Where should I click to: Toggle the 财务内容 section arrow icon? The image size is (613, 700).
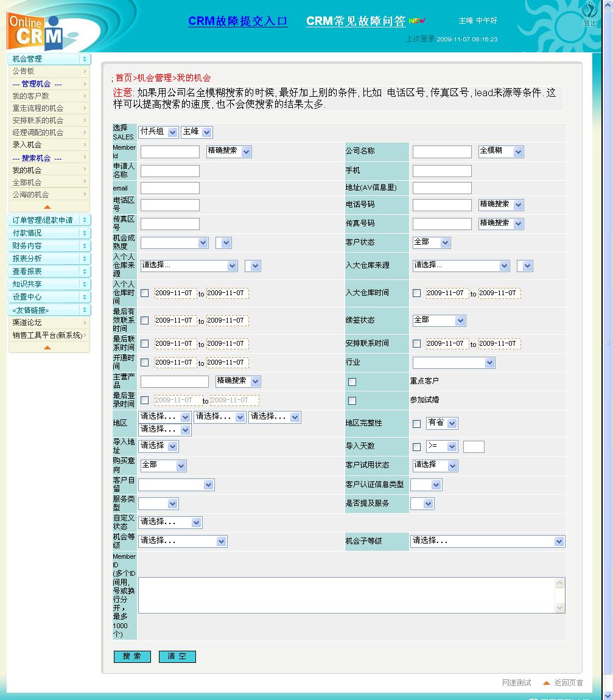(85, 246)
